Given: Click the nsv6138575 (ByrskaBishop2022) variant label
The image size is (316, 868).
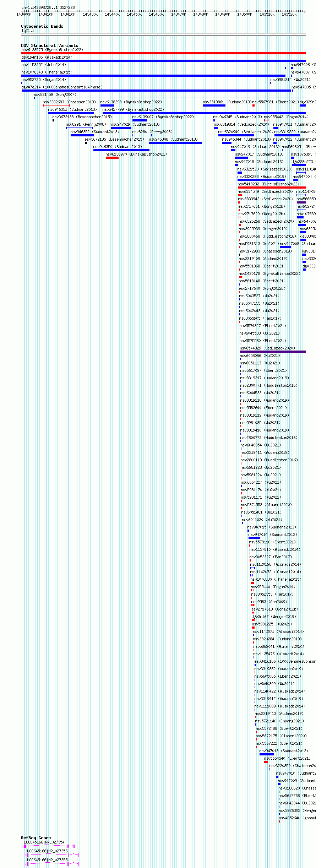Looking at the screenshot, I should (x=52, y=50).
